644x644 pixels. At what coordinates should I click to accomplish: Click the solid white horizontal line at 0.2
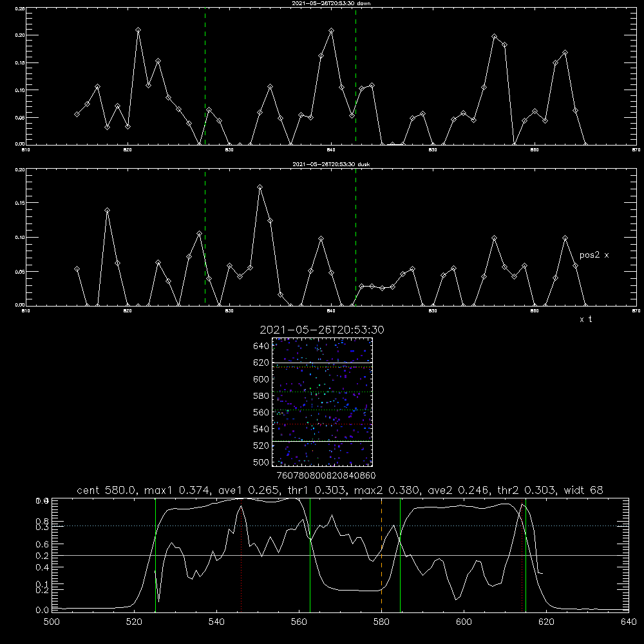click(340, 555)
